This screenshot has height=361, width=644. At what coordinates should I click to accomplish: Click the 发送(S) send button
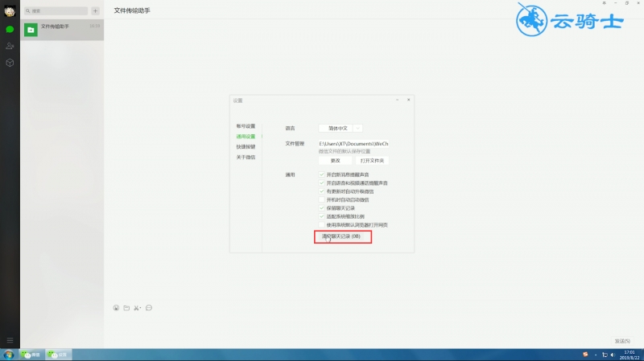coord(622,342)
